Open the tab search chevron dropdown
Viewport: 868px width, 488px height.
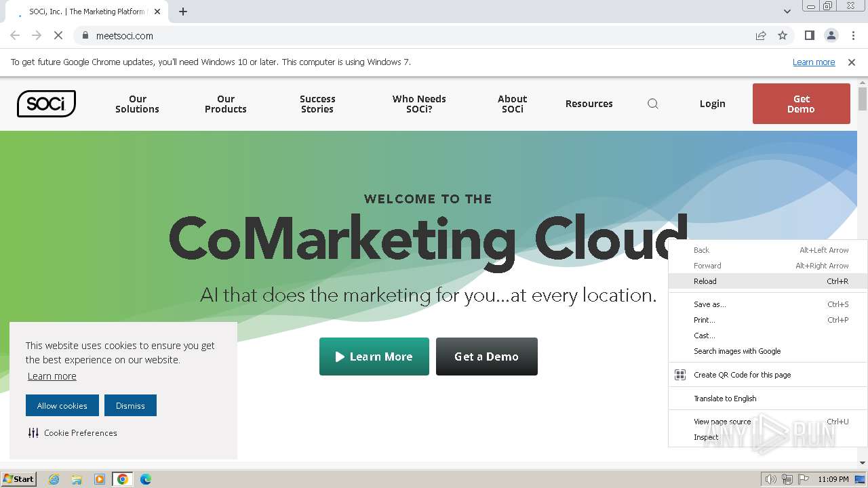[787, 12]
